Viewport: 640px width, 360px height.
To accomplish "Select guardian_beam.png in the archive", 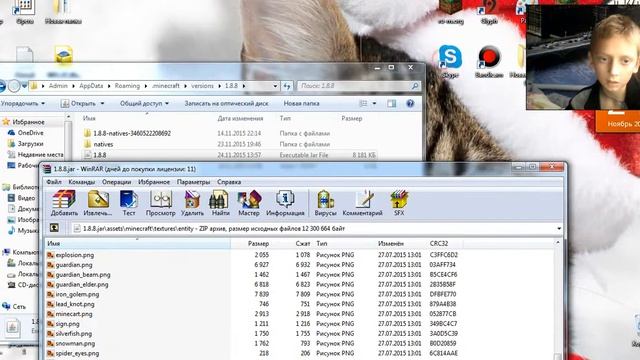I will pyautogui.click(x=83, y=275).
